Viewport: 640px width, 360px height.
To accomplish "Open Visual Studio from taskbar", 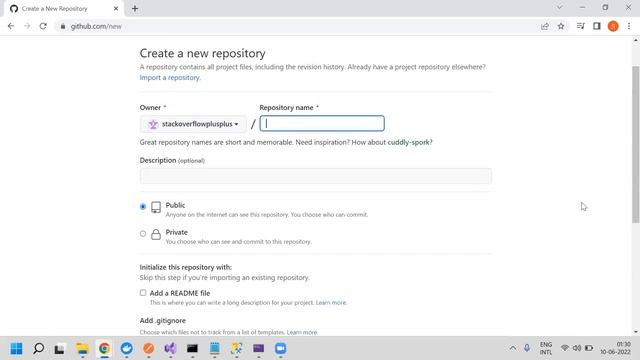I will tap(171, 349).
